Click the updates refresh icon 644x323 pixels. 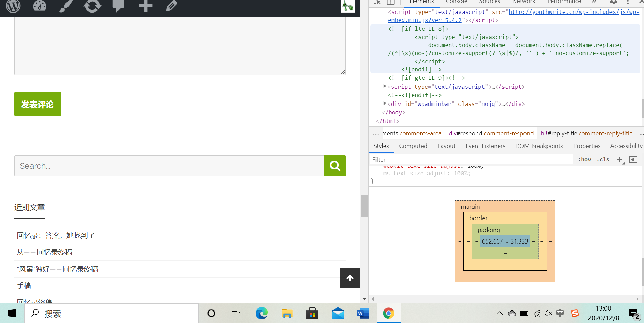[92, 6]
